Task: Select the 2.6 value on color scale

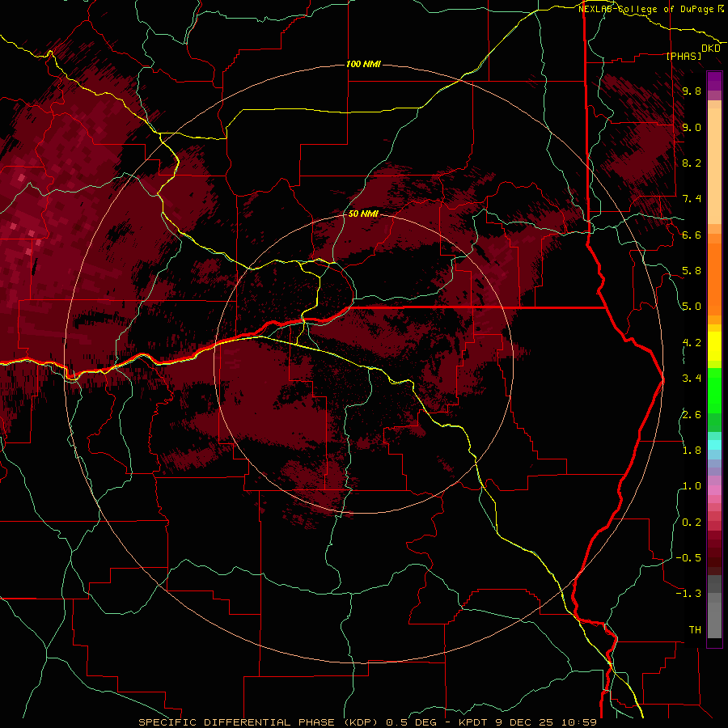Action: tap(692, 414)
